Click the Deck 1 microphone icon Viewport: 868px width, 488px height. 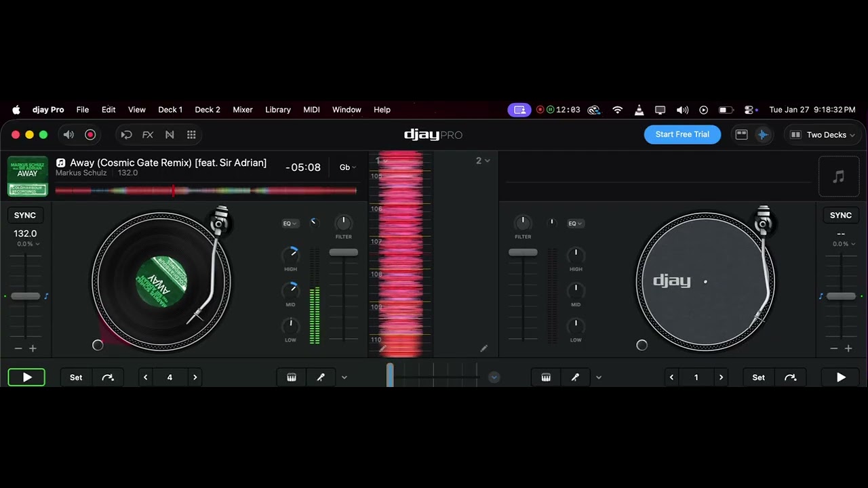coord(321,378)
